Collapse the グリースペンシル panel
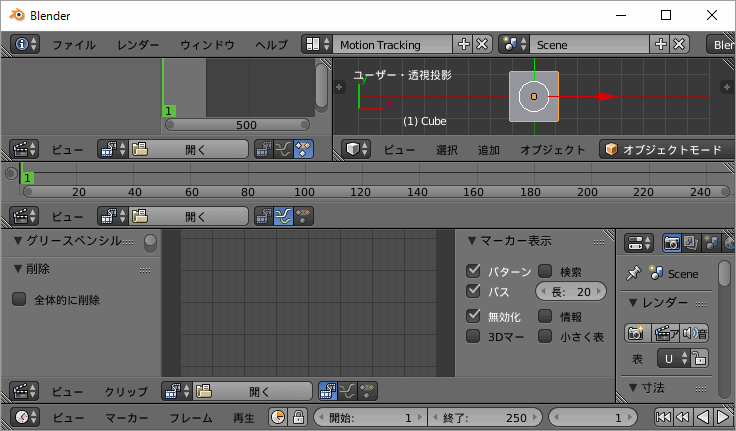 (x=18, y=241)
